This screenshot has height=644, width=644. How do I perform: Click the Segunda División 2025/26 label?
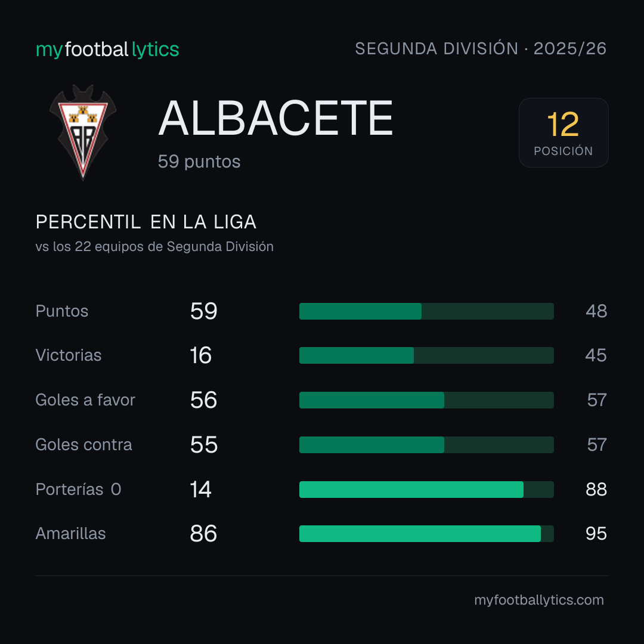point(481,48)
